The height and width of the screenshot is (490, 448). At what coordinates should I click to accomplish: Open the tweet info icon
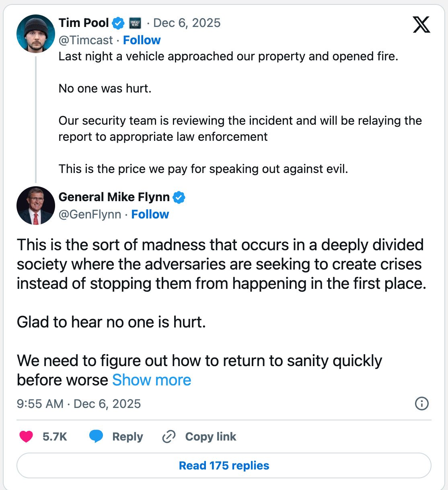pyautogui.click(x=421, y=404)
